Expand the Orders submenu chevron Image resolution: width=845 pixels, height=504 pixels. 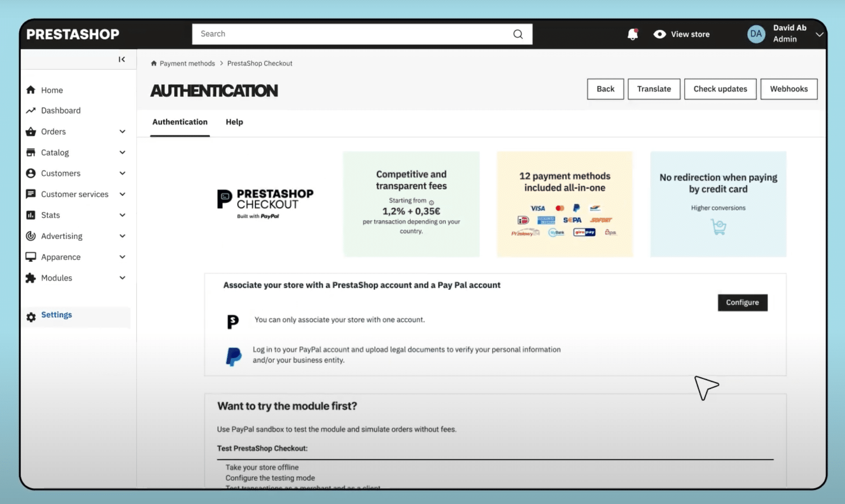click(123, 131)
